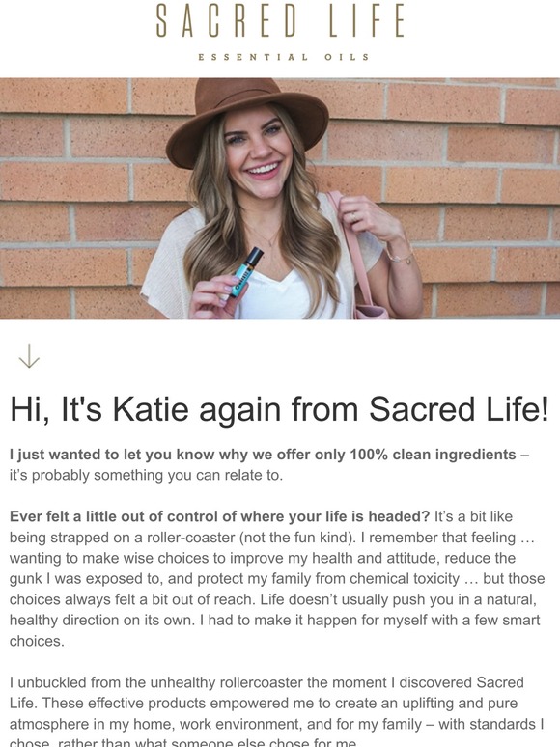Click the gold bracelet on her wrist

(x=400, y=256)
